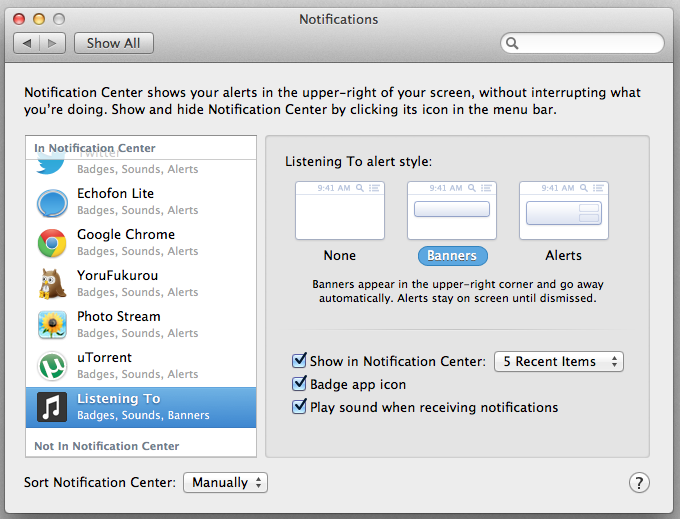Click the Notifications window title
The height and width of the screenshot is (519, 680).
(x=339, y=20)
